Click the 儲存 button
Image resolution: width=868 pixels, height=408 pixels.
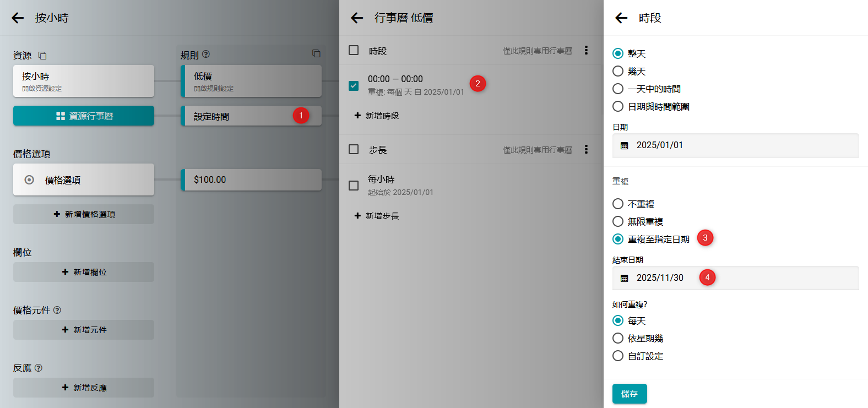pyautogui.click(x=630, y=394)
